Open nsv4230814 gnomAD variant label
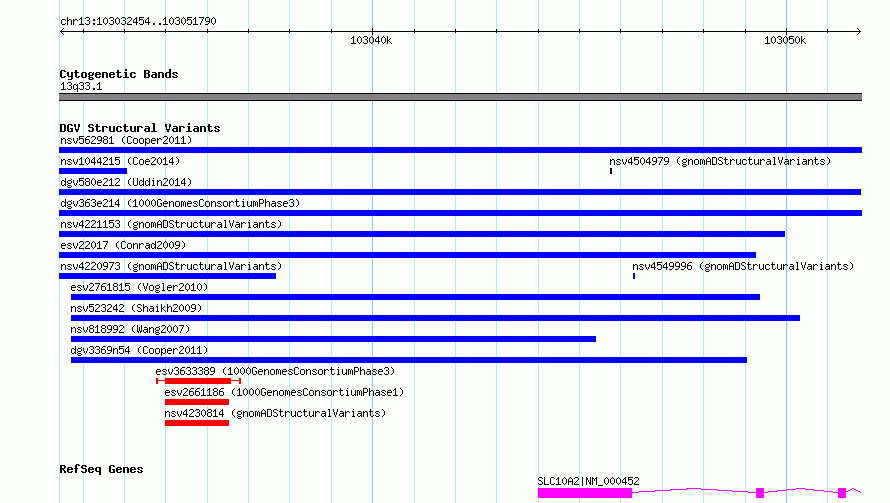Viewport: 890px width, 503px height. coord(275,413)
